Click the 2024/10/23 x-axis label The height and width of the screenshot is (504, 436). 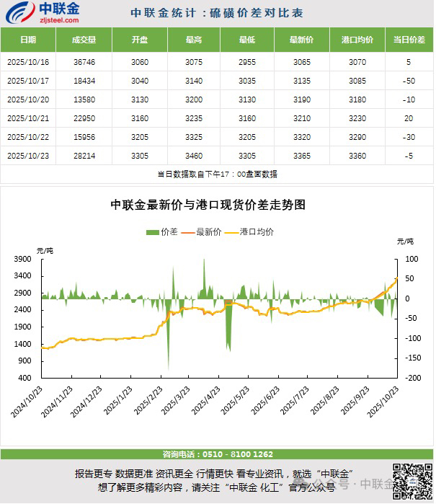(x=27, y=402)
